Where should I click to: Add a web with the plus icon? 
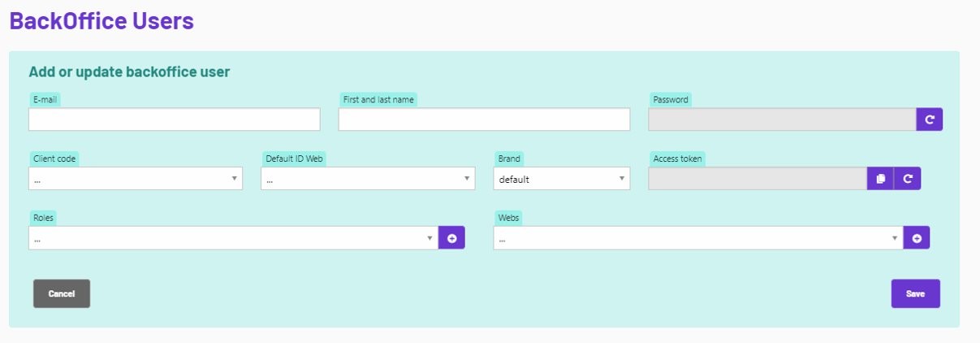pos(917,238)
